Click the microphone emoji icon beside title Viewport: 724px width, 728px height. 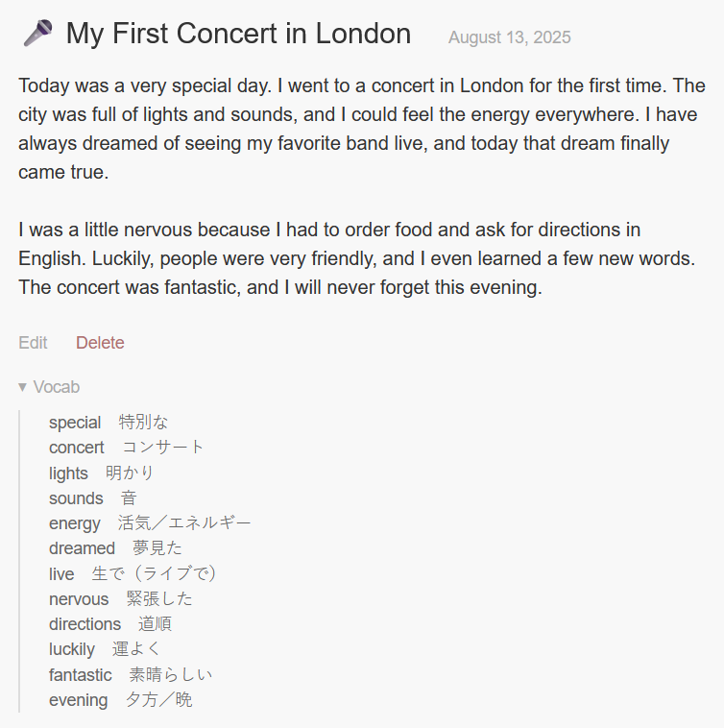[38, 33]
